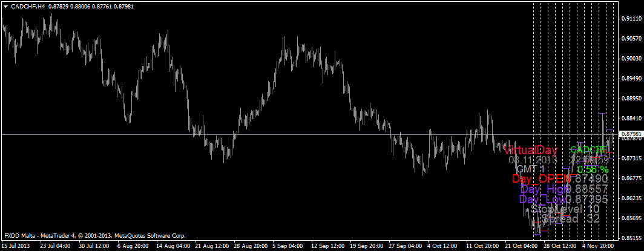Select the red Day_OPEN label
The image size is (644, 251).
coord(541,178)
